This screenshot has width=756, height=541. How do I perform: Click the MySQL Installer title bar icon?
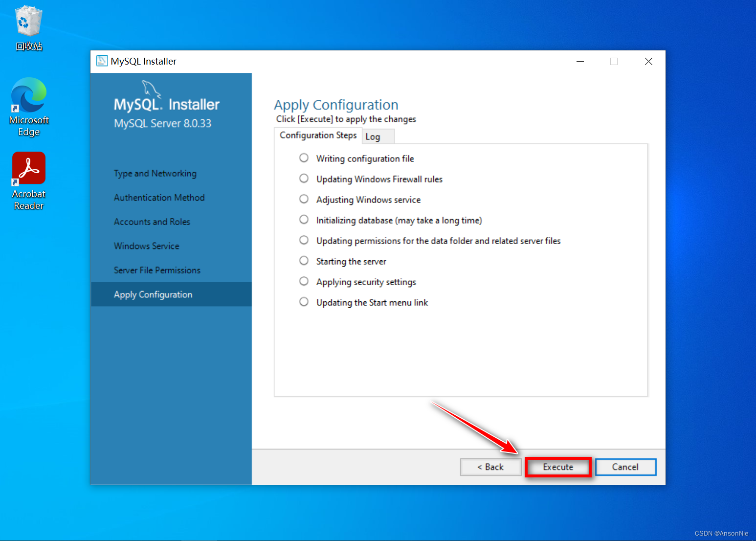102,61
